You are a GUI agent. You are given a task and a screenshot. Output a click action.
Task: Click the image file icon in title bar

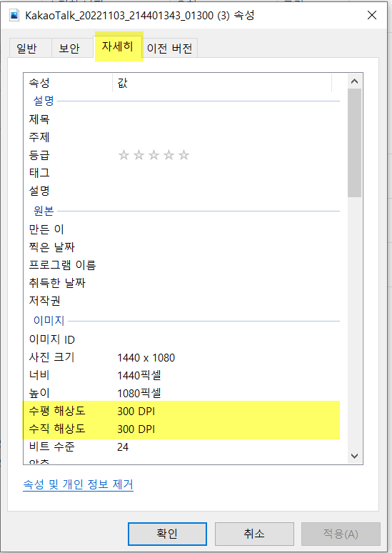pyautogui.click(x=14, y=16)
